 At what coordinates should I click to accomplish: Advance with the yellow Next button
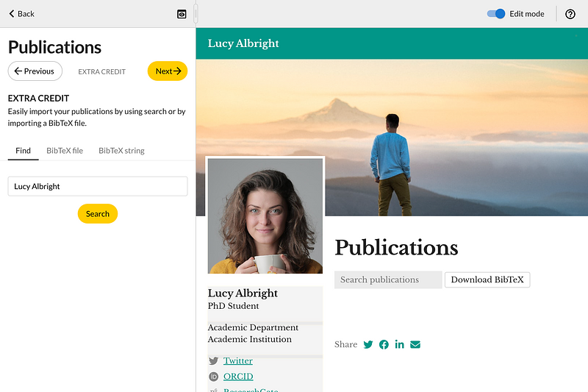point(168,71)
